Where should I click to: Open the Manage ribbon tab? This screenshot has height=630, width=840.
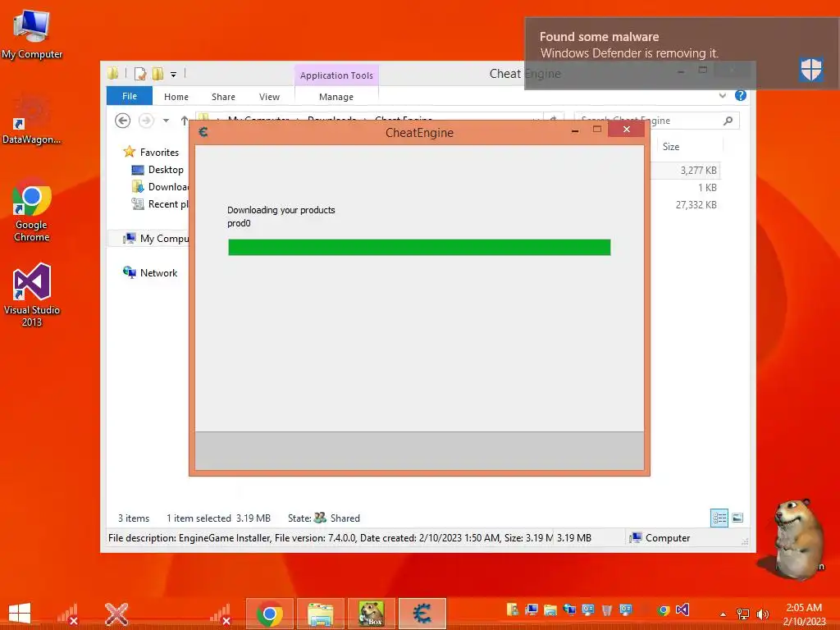tap(336, 97)
